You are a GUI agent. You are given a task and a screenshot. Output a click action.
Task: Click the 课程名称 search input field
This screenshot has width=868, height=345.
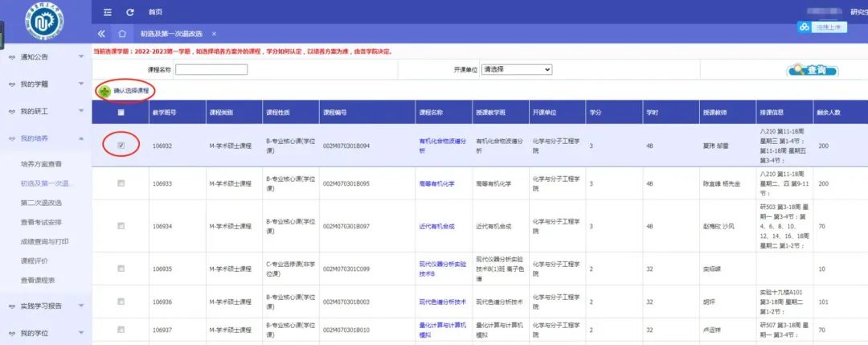pyautogui.click(x=211, y=70)
